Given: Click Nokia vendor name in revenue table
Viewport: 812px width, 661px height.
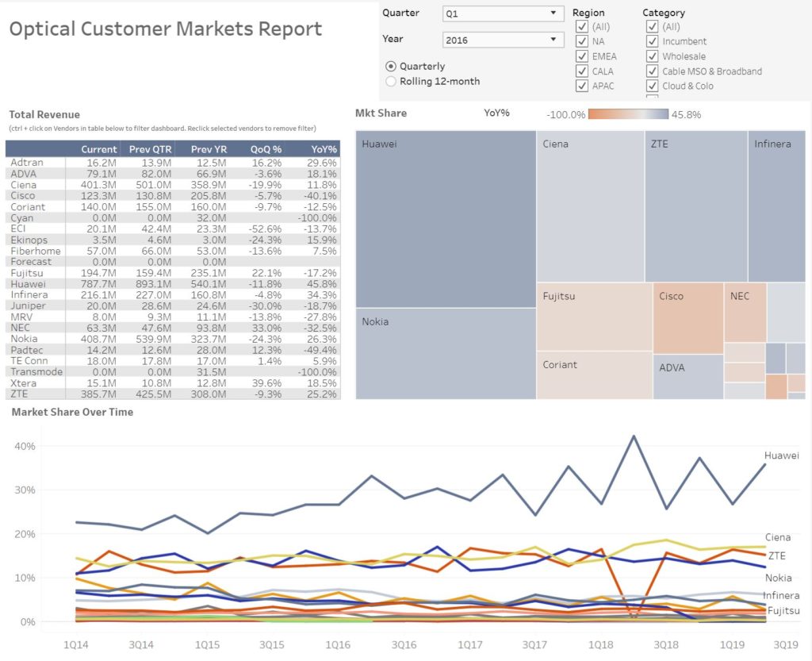Looking at the screenshot, I should pos(24,339).
